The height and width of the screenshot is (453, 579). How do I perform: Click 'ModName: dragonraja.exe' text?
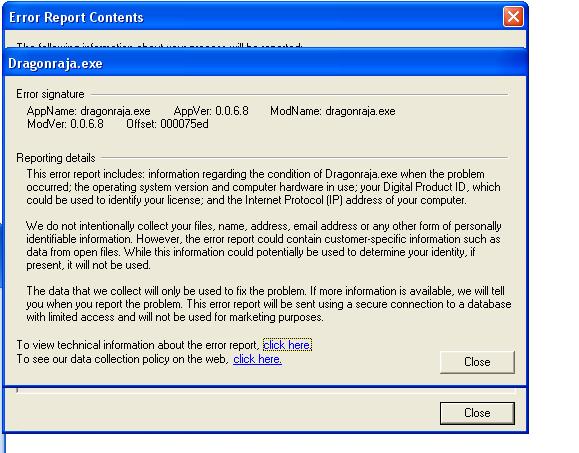point(333,111)
